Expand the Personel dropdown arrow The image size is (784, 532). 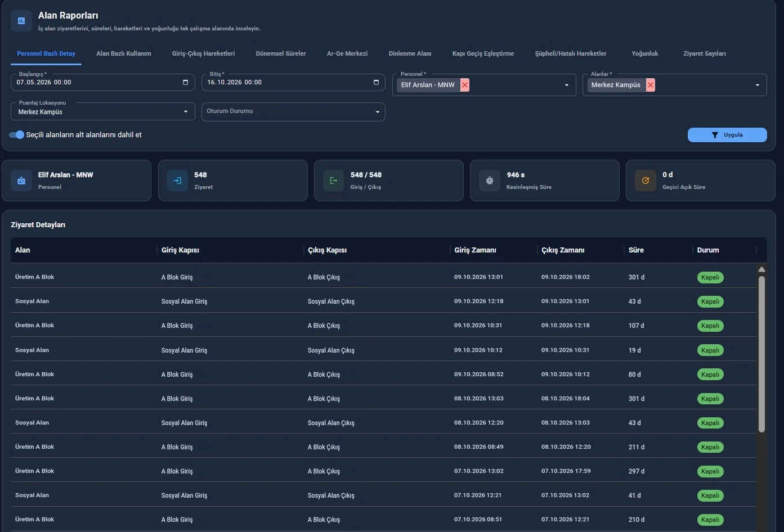coord(566,85)
